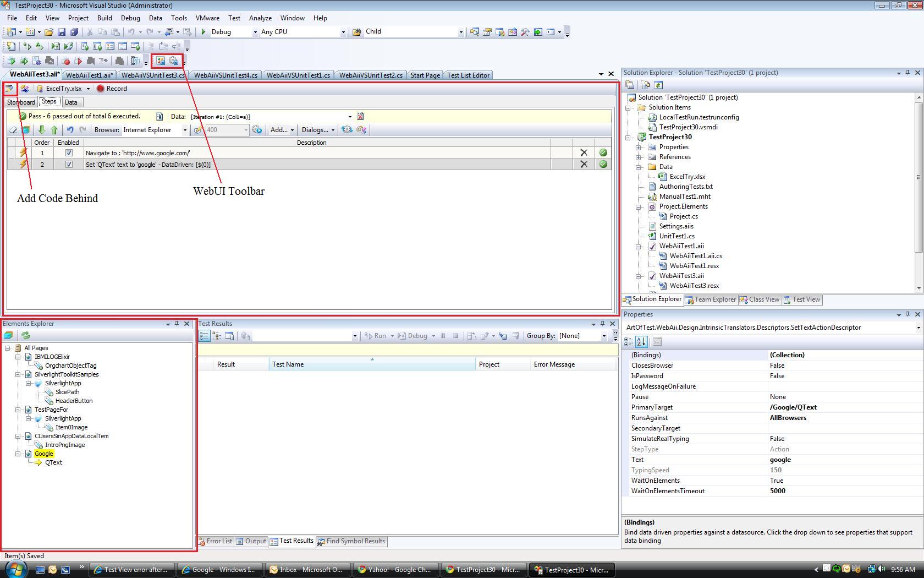Screen dimensions: 924x578
Task: Click the Text property value 'google'
Action: tap(780, 460)
